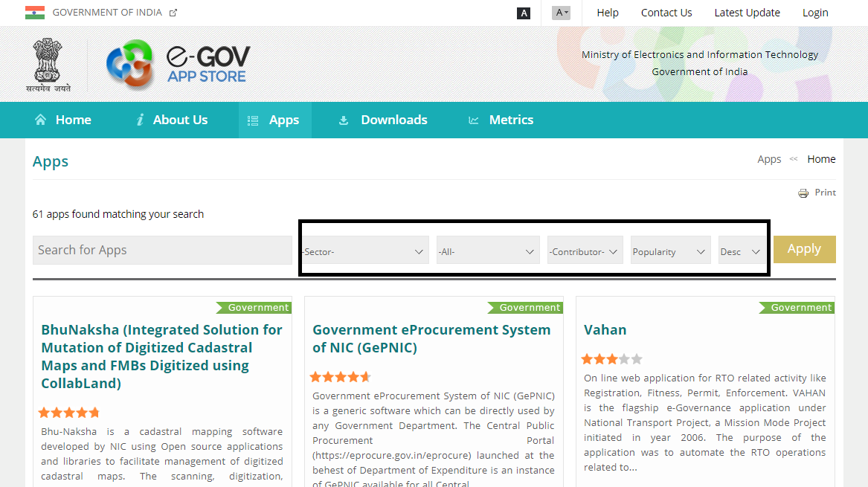The image size is (868, 487).
Task: Open the Vahan app details link
Action: click(x=605, y=329)
